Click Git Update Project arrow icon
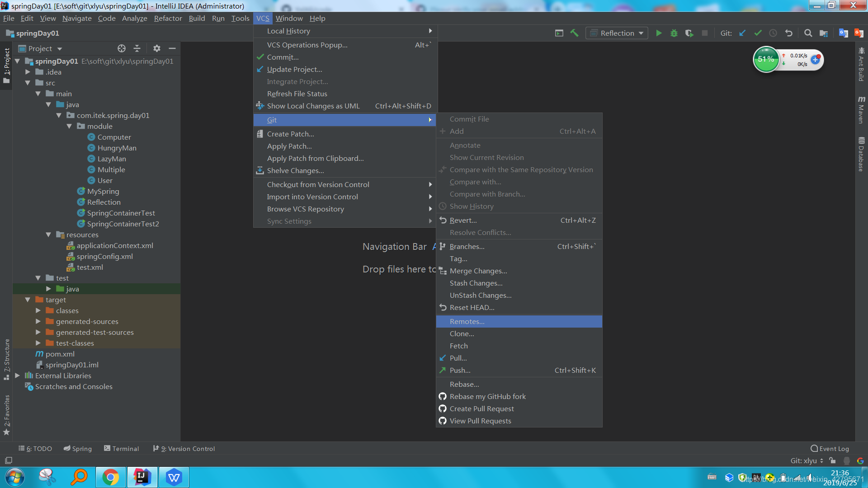Image resolution: width=868 pixels, height=488 pixels. click(742, 33)
